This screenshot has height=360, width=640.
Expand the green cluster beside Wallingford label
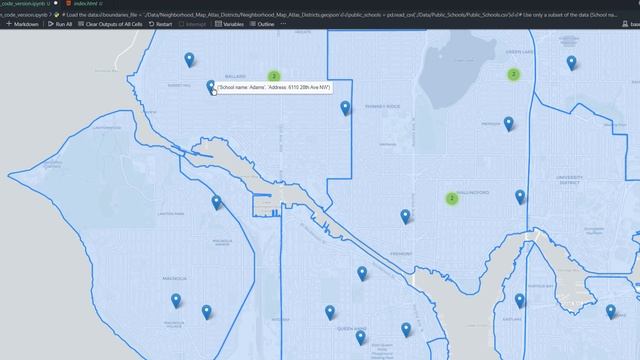point(452,199)
